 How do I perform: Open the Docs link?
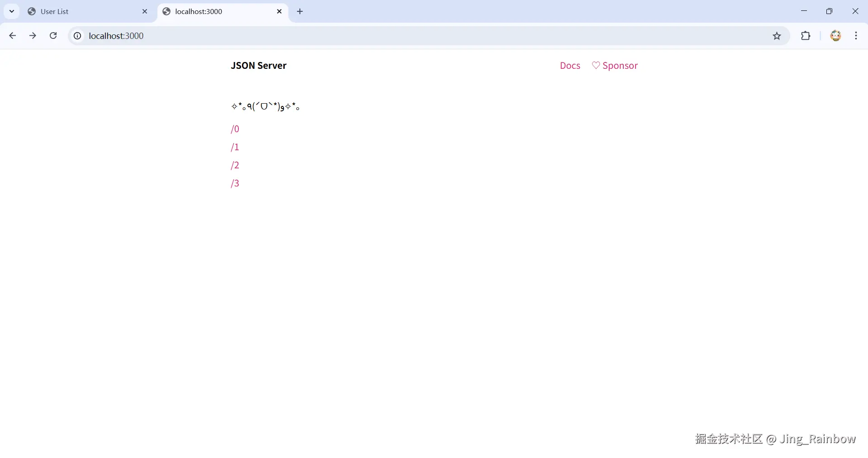click(569, 65)
